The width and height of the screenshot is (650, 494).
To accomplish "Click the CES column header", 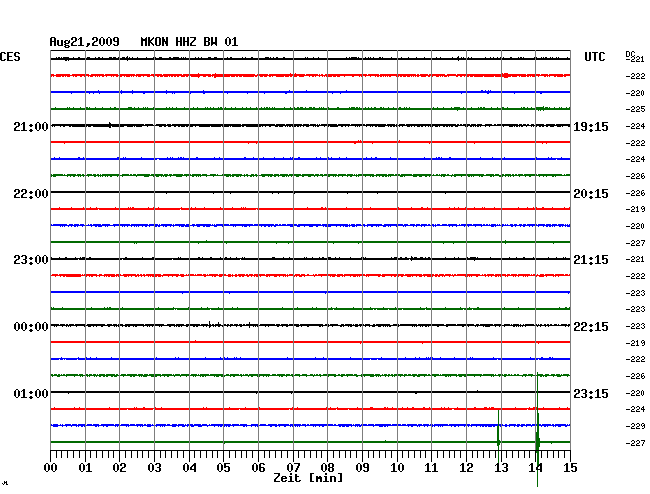I will click(x=10, y=57).
